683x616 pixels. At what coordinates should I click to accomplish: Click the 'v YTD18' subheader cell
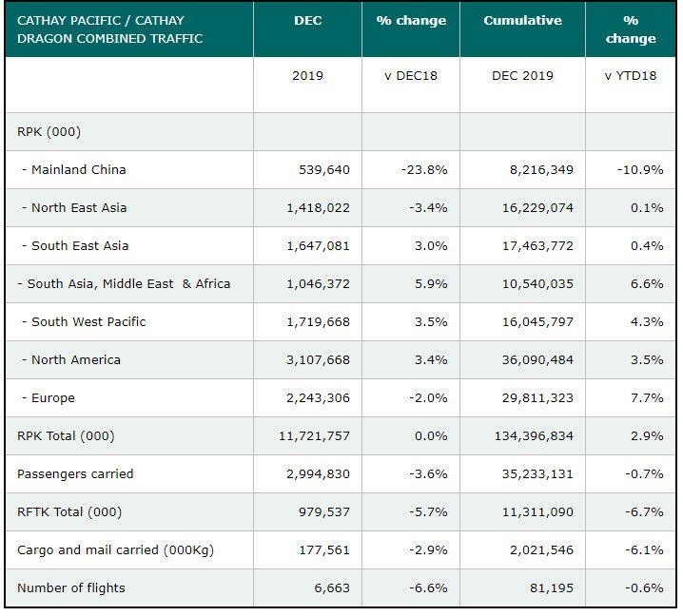[630, 76]
